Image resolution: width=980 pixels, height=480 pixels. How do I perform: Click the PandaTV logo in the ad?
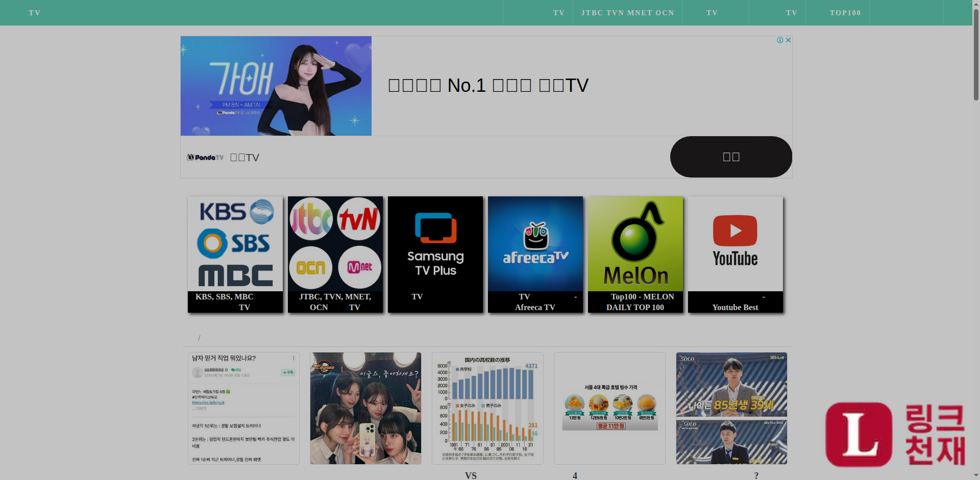coord(205,158)
